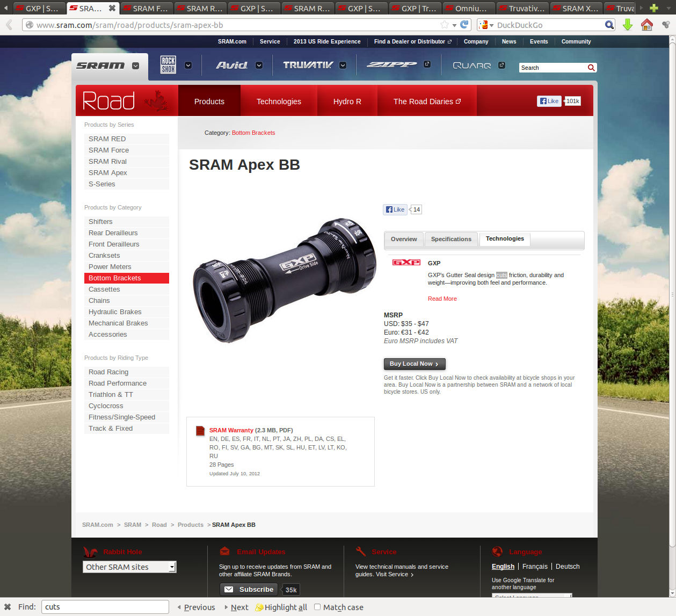Open The Road Diaries menu item
Viewport: 676px width, 616px height.
pos(427,102)
